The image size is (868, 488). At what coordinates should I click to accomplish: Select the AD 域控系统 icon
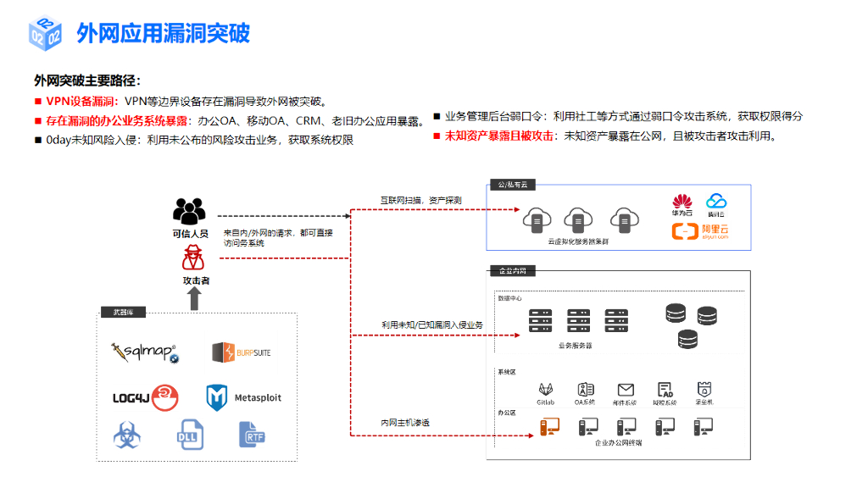click(664, 388)
